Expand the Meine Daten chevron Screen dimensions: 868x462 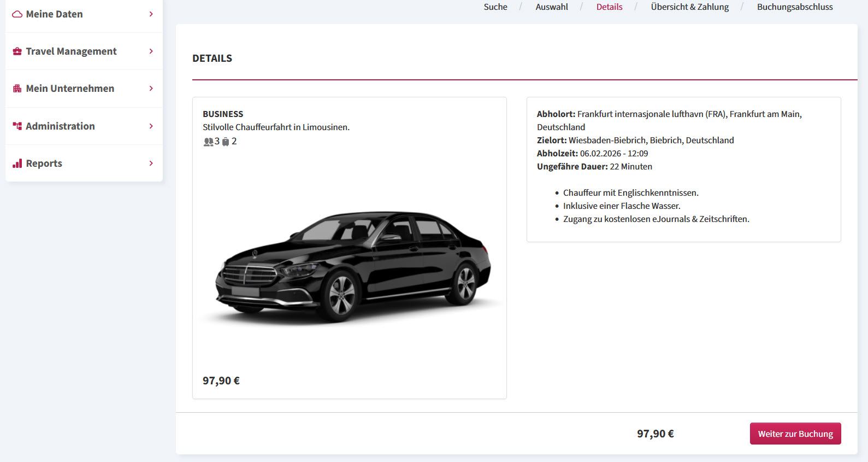(151, 14)
